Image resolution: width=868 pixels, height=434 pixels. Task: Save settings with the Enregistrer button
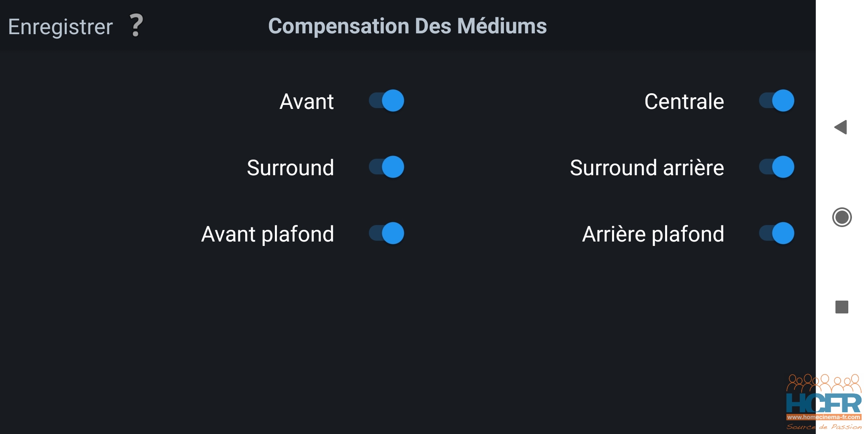pos(60,27)
